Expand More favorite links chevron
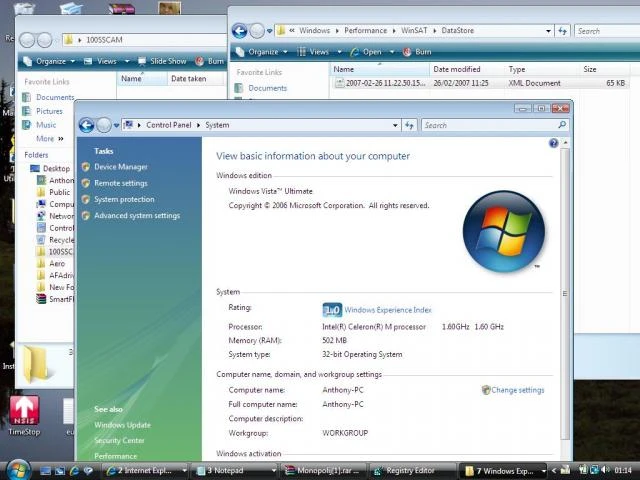The height and width of the screenshot is (480, 640). click(61, 139)
